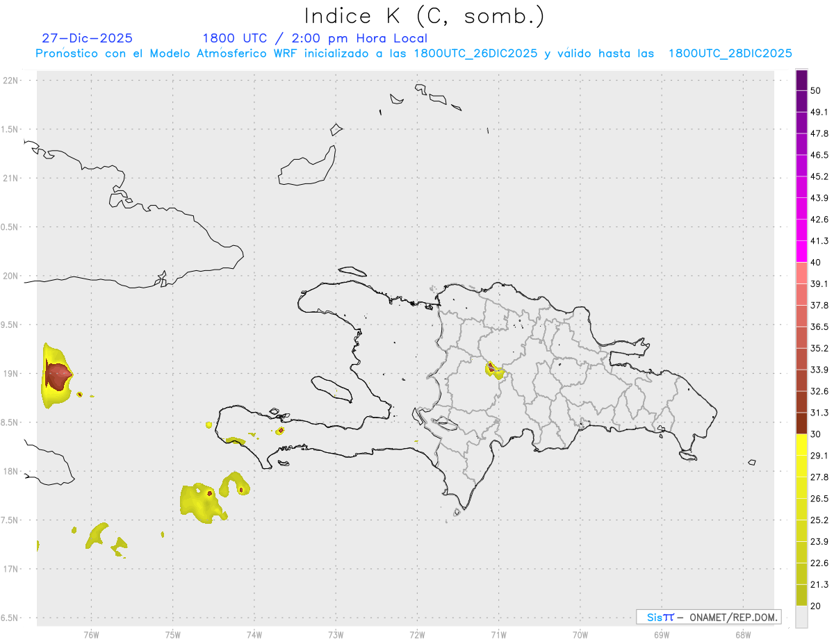Click the 'Pronostico con el Modelo Atmosferico WRF' line
Image resolution: width=834 pixels, height=644 pixels.
click(414, 53)
